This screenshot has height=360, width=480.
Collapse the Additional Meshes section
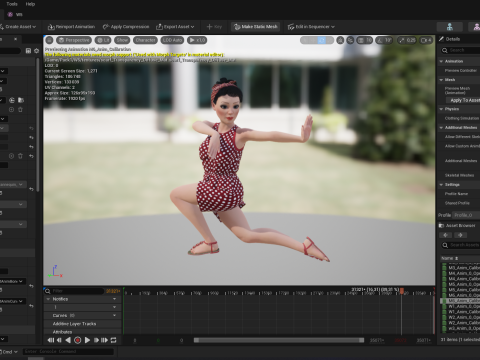point(441,128)
